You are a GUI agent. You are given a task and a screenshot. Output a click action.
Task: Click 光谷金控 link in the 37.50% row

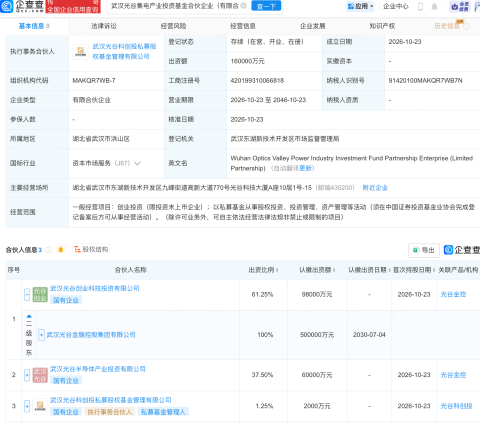453,375
